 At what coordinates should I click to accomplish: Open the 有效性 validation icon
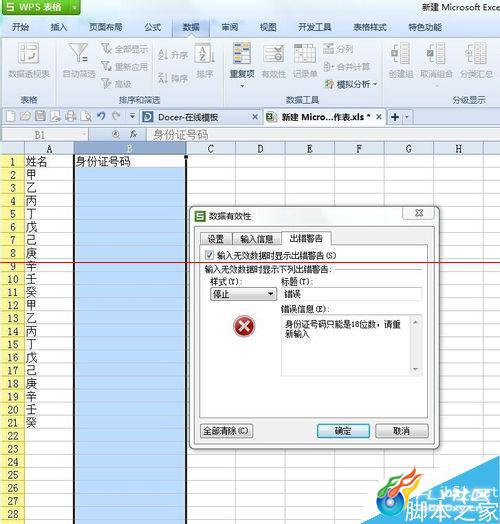click(x=273, y=53)
